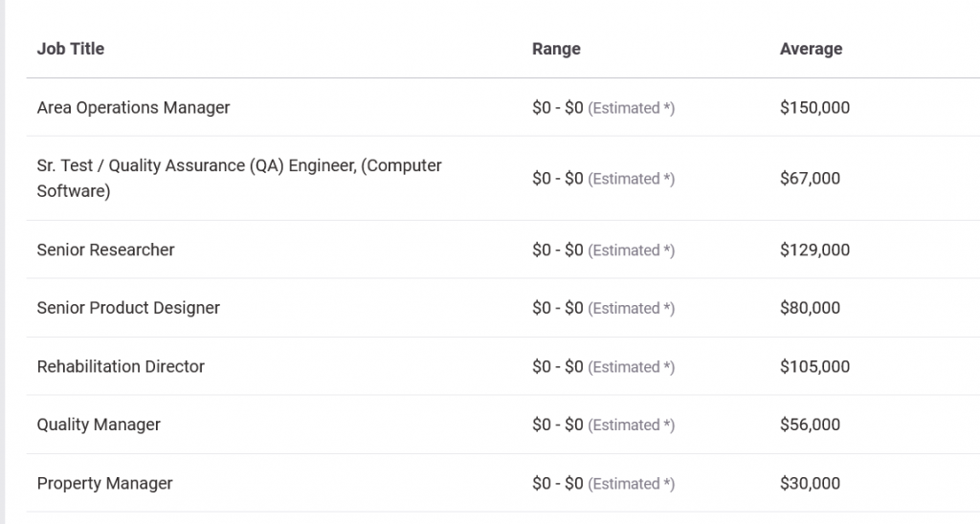Click the $105,000 average salary value
Screen dimensions: 980x524
coord(814,366)
